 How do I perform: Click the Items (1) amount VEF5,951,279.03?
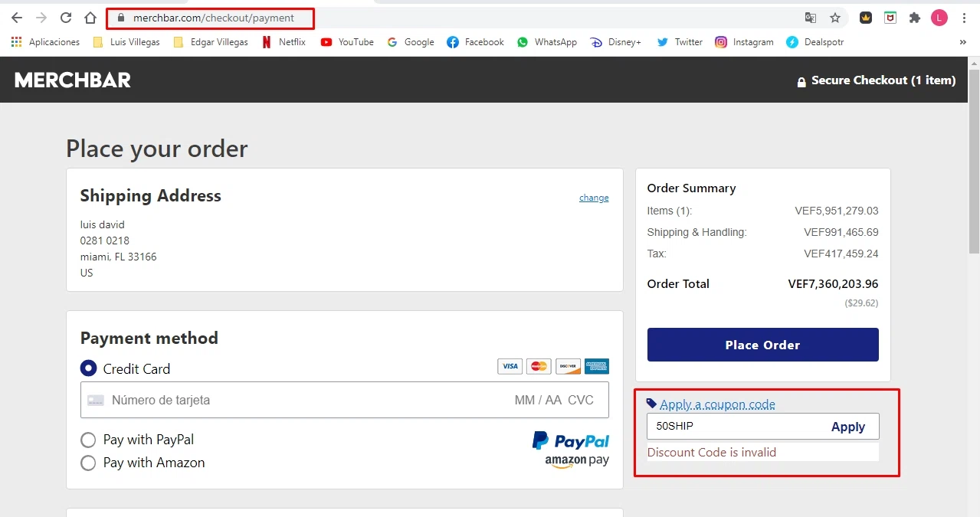point(837,211)
